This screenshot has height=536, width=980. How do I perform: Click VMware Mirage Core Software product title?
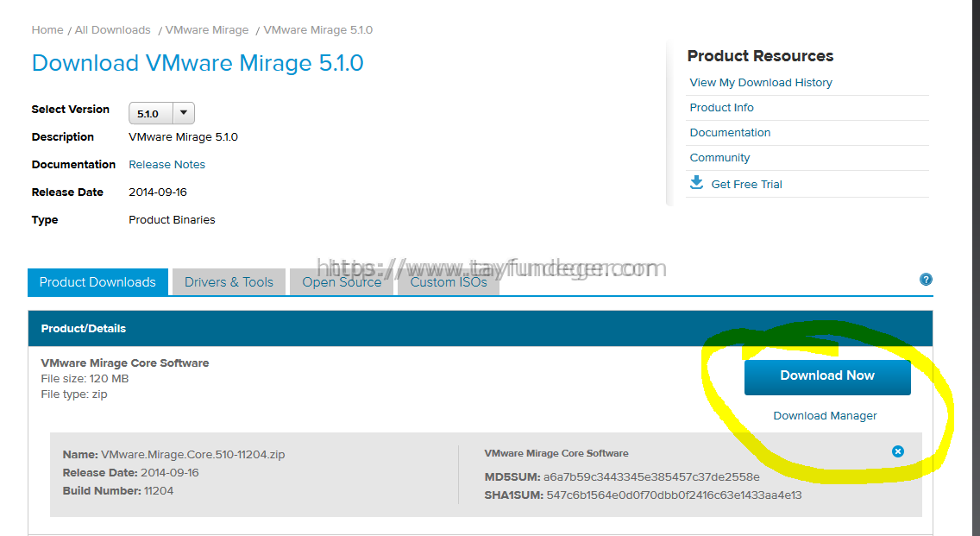pos(125,363)
